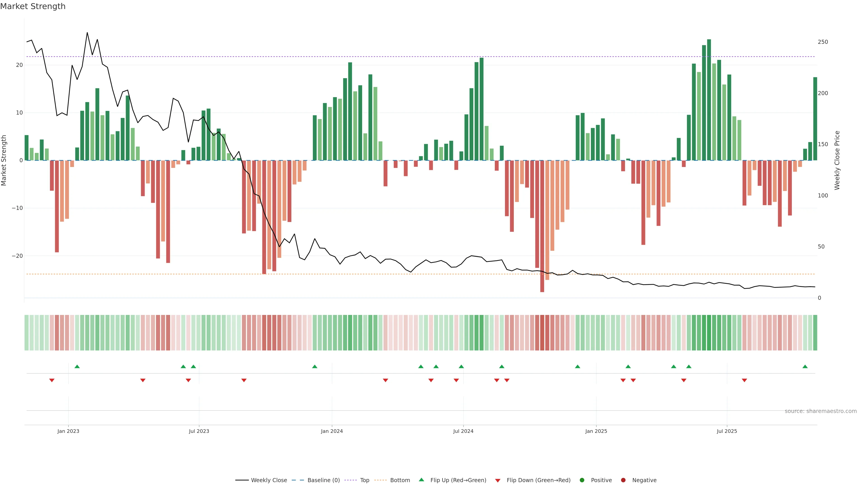
Task: Click the dark red Negative legend circle
Action: (x=623, y=480)
